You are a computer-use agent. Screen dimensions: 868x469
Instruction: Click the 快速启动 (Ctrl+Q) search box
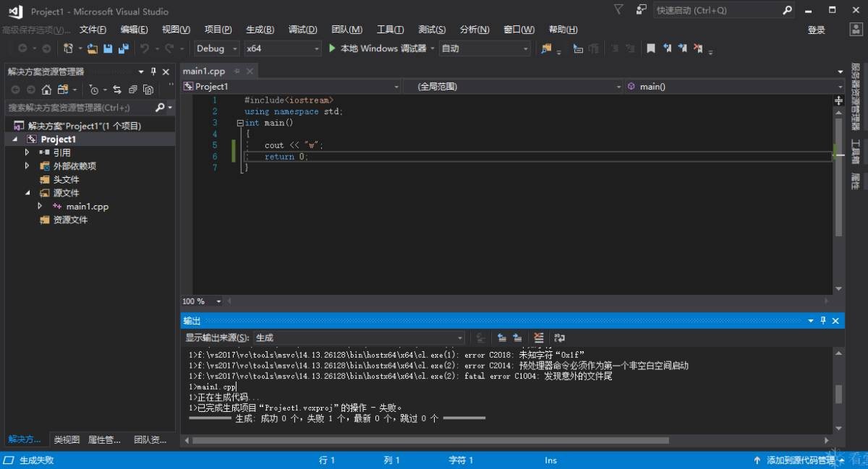pos(725,10)
